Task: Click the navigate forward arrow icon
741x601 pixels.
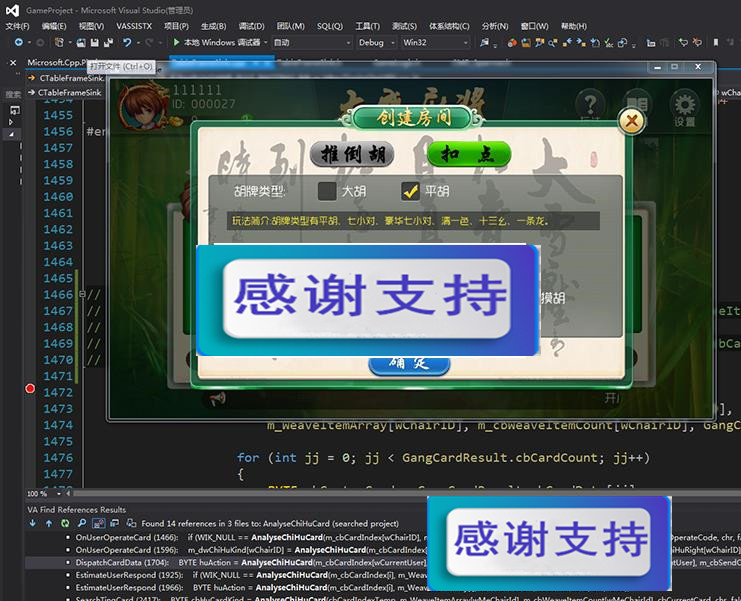Action: [x=40, y=43]
